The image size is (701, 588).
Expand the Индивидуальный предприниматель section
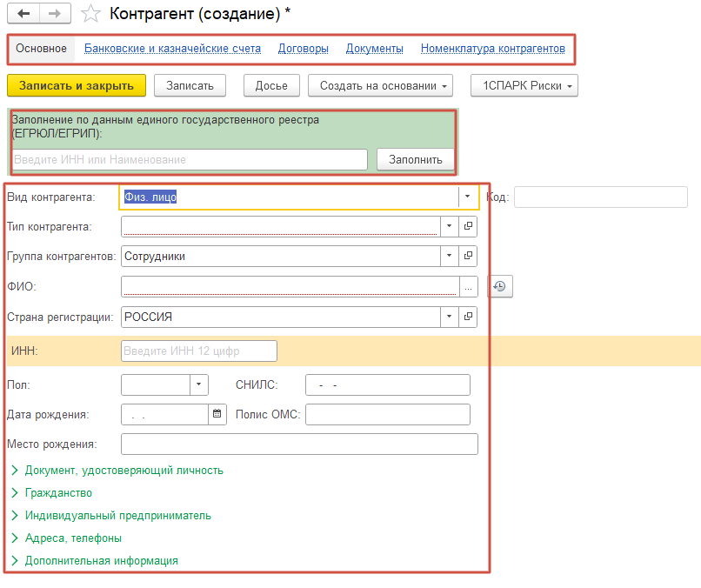(x=111, y=515)
